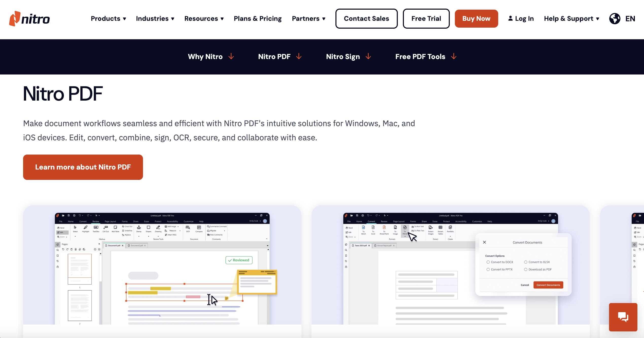Close the Pages panel
Image resolution: width=644 pixels, height=338 pixels.
click(99, 244)
